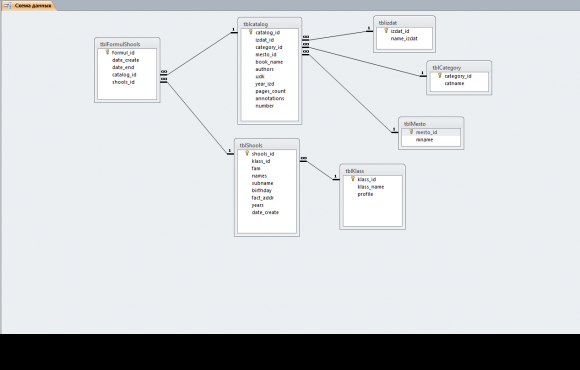Select the name_izdat field in tblizdat
This screenshot has height=370, width=580.
click(404, 38)
